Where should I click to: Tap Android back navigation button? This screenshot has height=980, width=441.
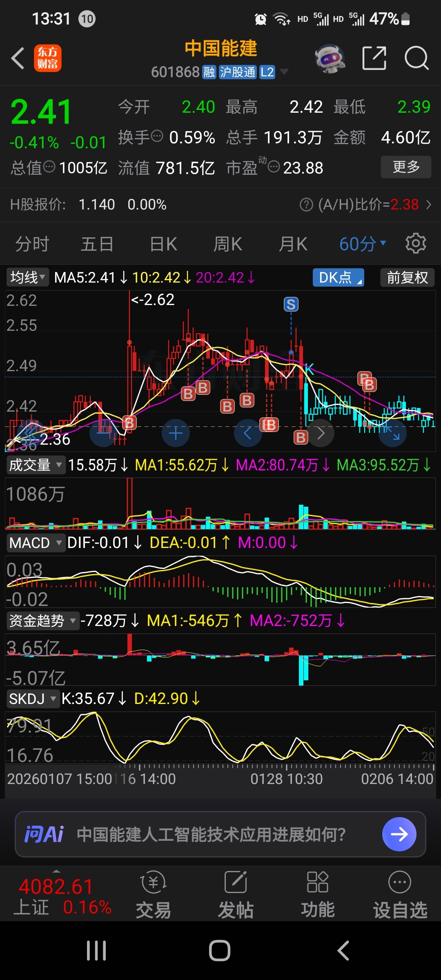[x=343, y=951]
